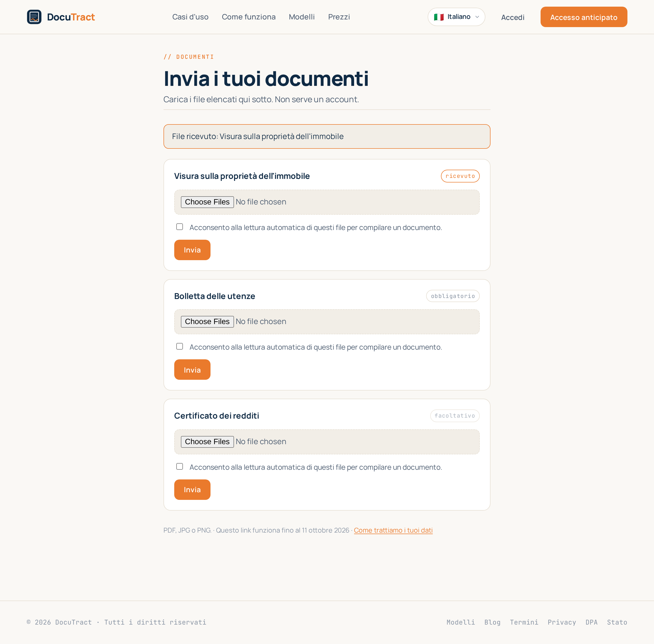
Task: Click the DocuTract logo icon
Action: coord(34,17)
